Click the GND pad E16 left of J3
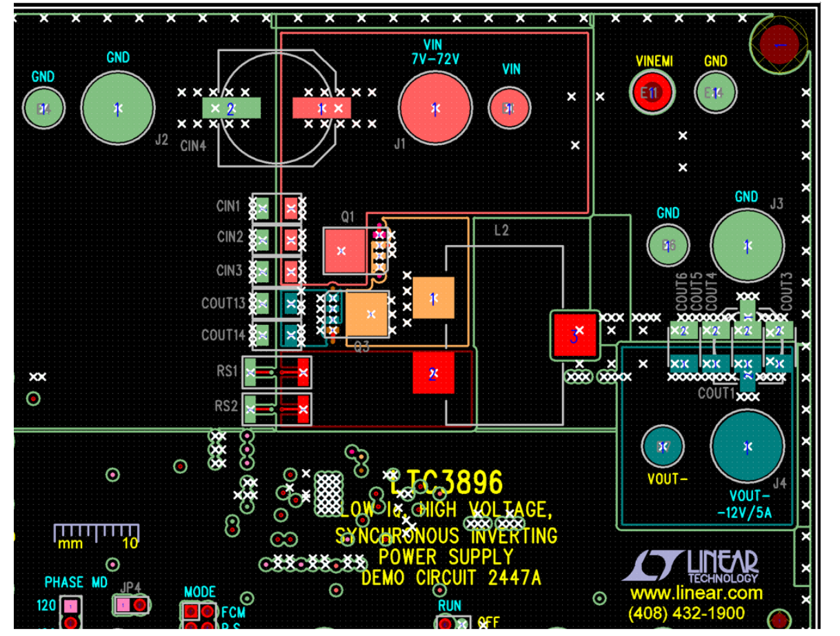This screenshot has width=840, height=636. coord(668,246)
